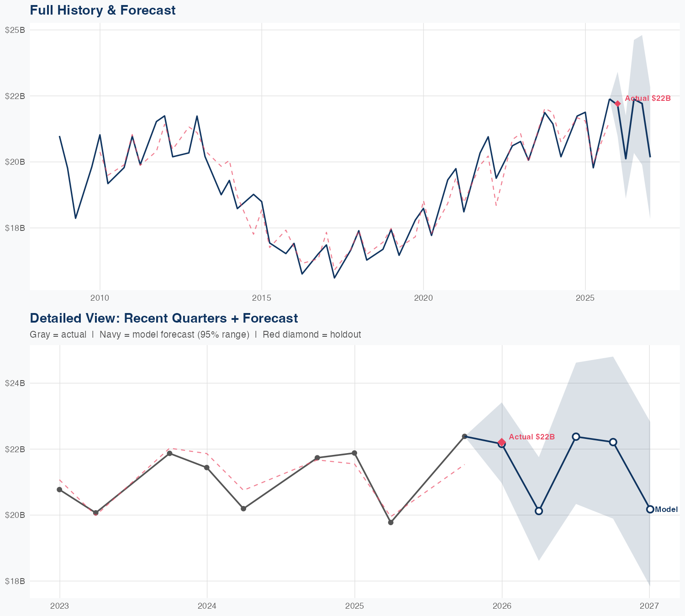Click the $24B y-axis label in the bottom chart
The height and width of the screenshot is (616, 685).
click(15, 383)
